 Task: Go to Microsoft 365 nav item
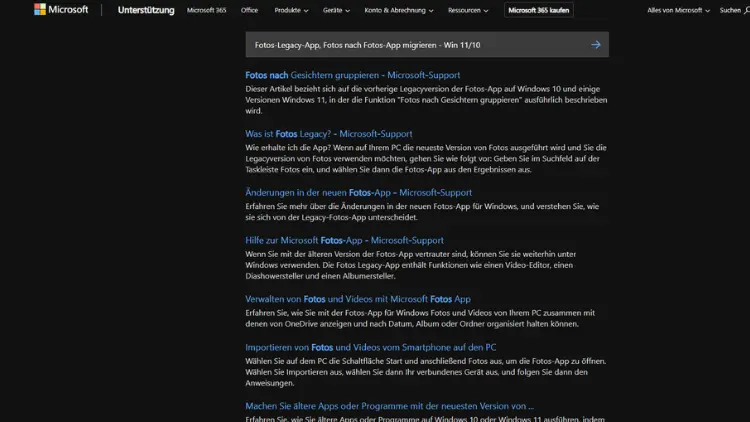click(x=207, y=10)
